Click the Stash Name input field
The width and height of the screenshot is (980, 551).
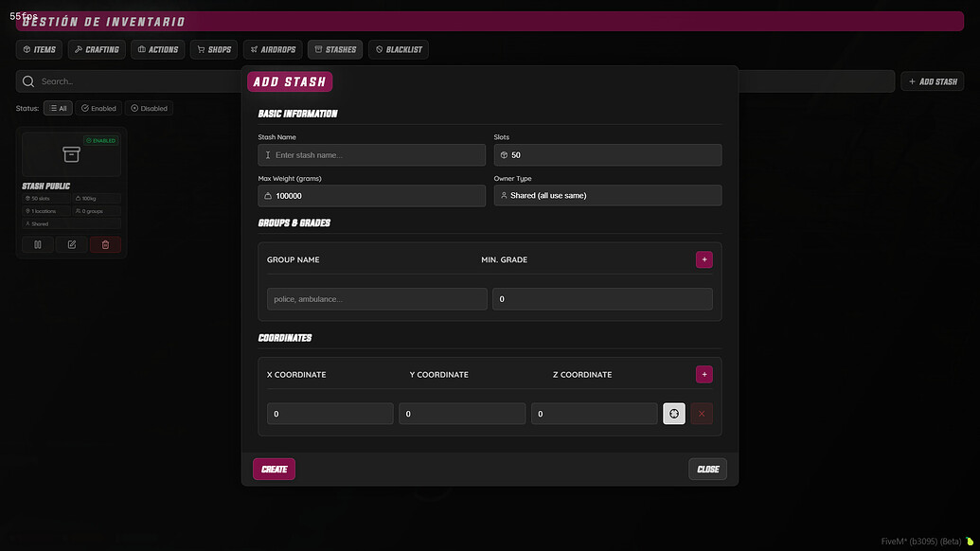coord(371,154)
